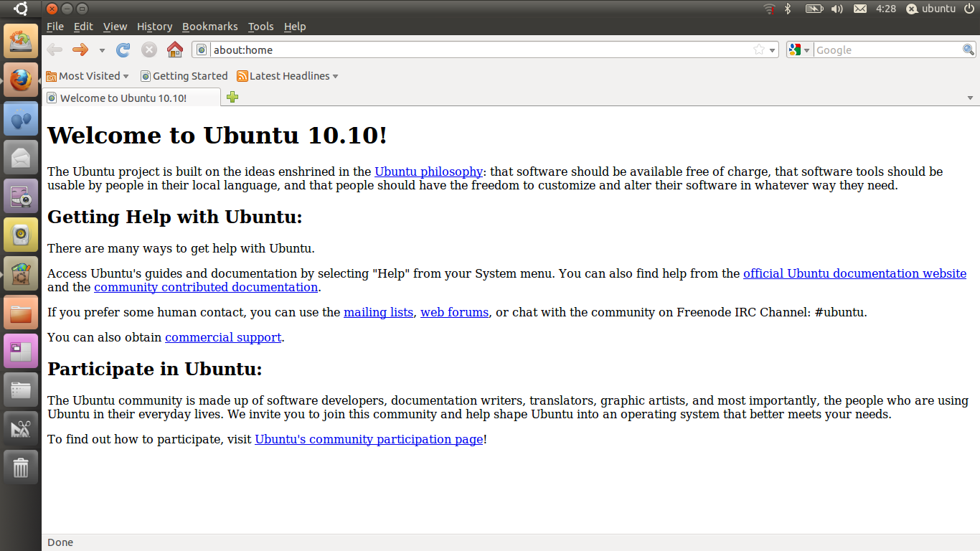Screen dimensions: 980x551
Task: Click into the Google search box
Action: pos(888,50)
